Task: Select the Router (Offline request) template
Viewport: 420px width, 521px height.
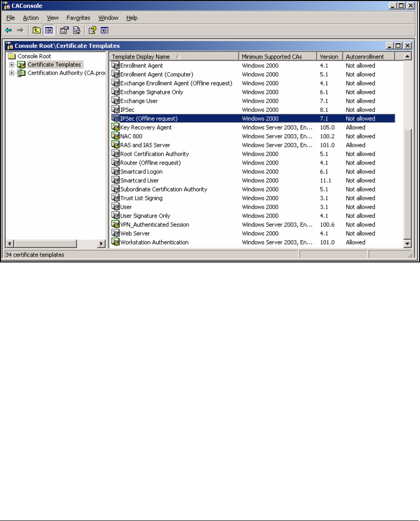Action: (150, 163)
